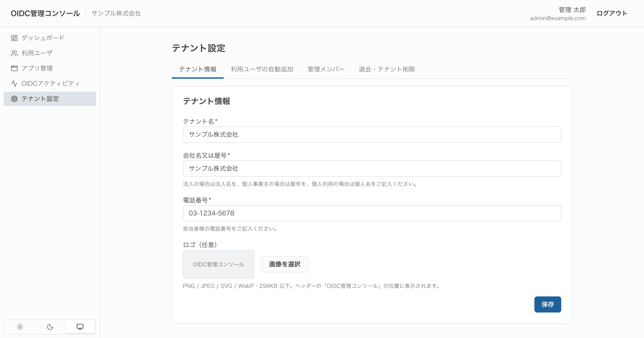644x338 pixels.
Task: Click the 保存 button
Action: click(x=547, y=304)
